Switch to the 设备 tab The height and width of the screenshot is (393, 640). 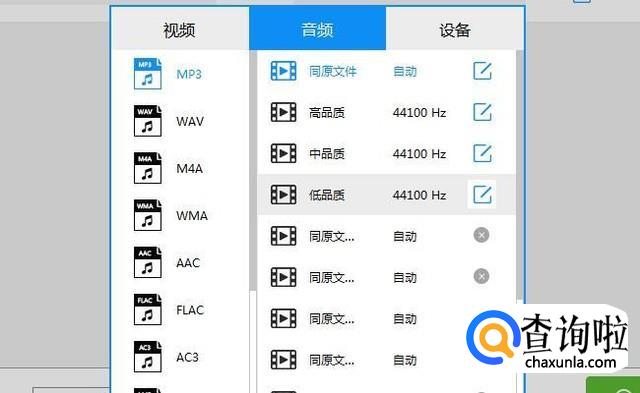click(x=455, y=30)
